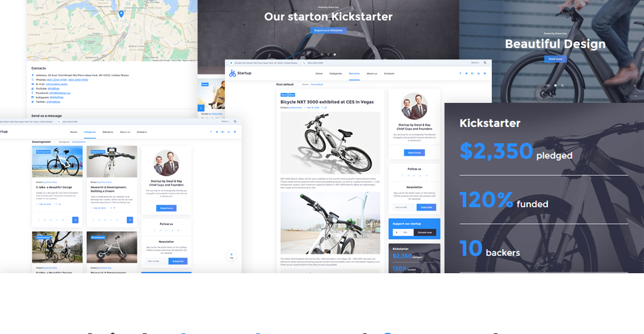
Task: Open About us on Development page
Action: 125,132
